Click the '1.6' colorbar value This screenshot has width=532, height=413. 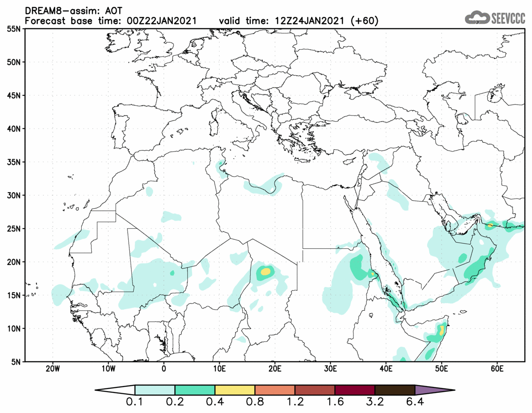click(335, 402)
